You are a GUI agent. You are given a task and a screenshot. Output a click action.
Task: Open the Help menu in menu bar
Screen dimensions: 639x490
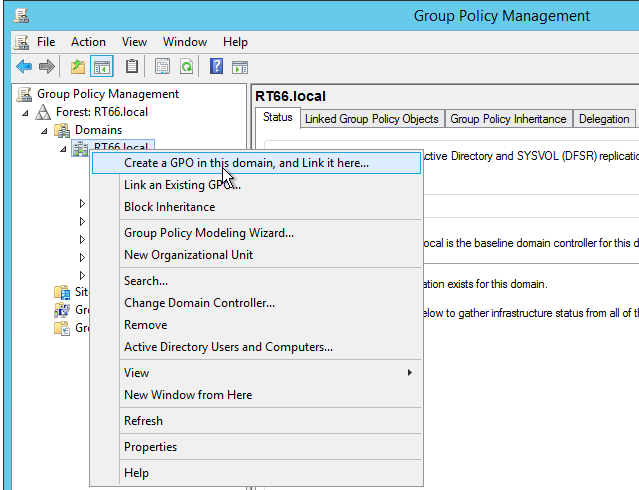(x=236, y=42)
